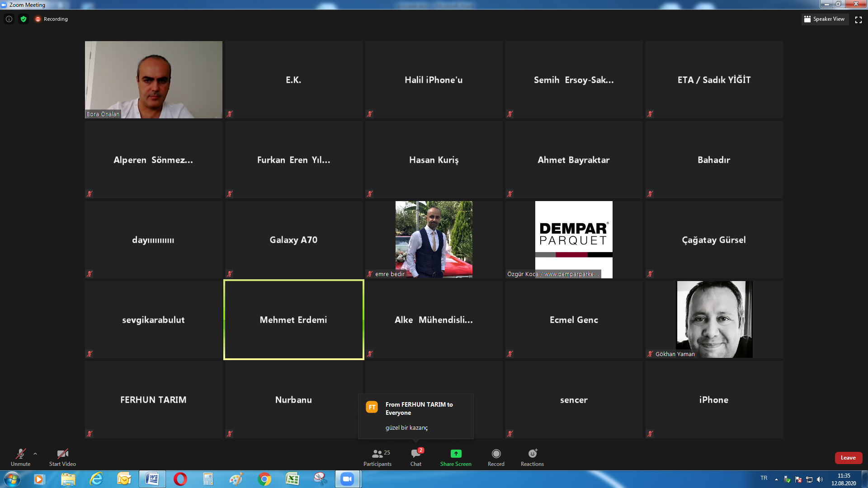Viewport: 868px width, 488px height.
Task: Select the Mehmet Erdemi participant tile
Action: click(x=293, y=319)
